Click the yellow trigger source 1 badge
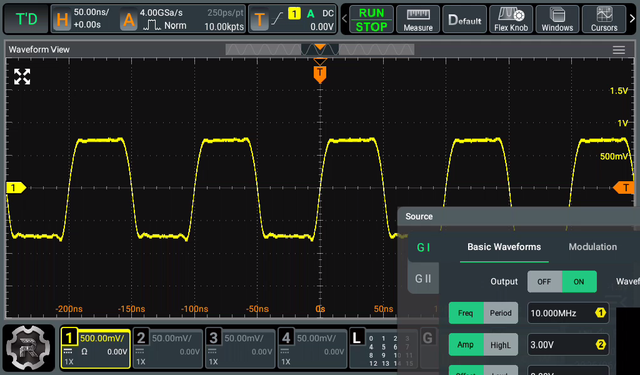This screenshot has height=375, width=640. (294, 13)
